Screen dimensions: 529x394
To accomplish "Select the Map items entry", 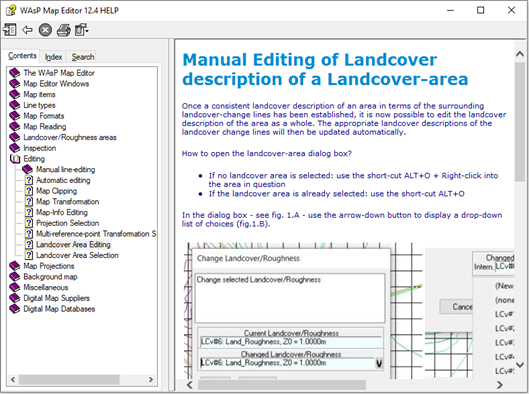I will tap(39, 94).
